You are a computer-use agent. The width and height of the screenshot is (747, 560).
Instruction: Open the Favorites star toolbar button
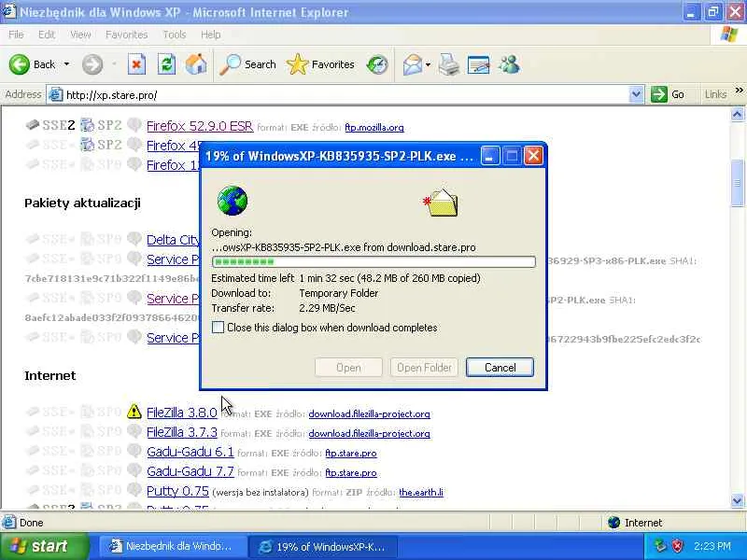(x=320, y=64)
